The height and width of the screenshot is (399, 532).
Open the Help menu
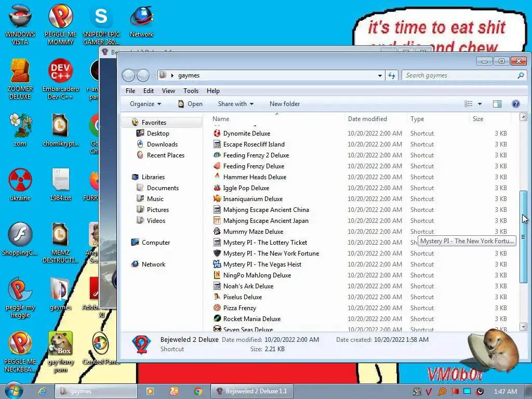click(x=213, y=90)
